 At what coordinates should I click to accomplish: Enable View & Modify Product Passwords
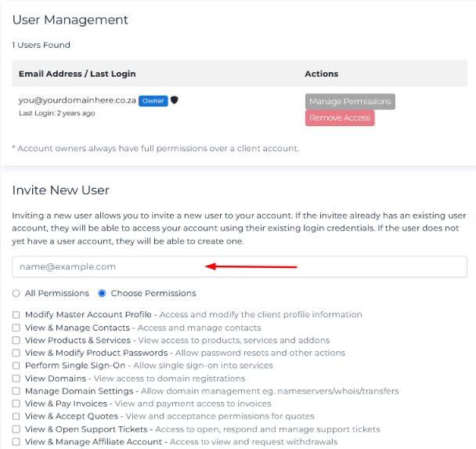point(16,353)
